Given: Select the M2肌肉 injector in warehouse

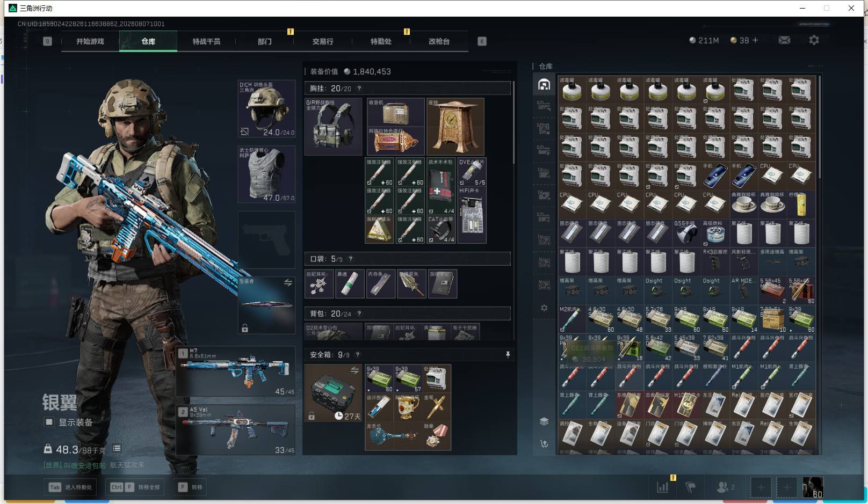Looking at the screenshot, I should point(571,319).
